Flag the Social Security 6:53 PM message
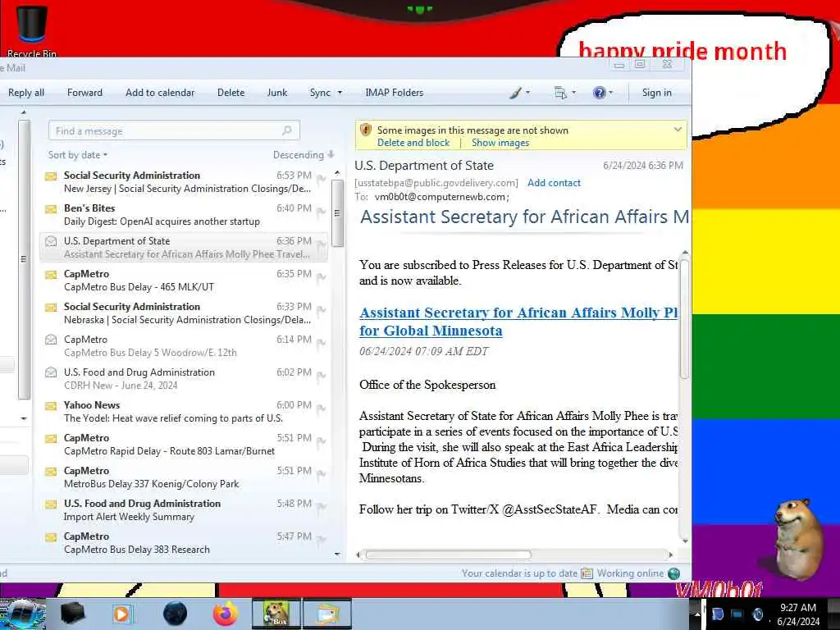 (322, 180)
